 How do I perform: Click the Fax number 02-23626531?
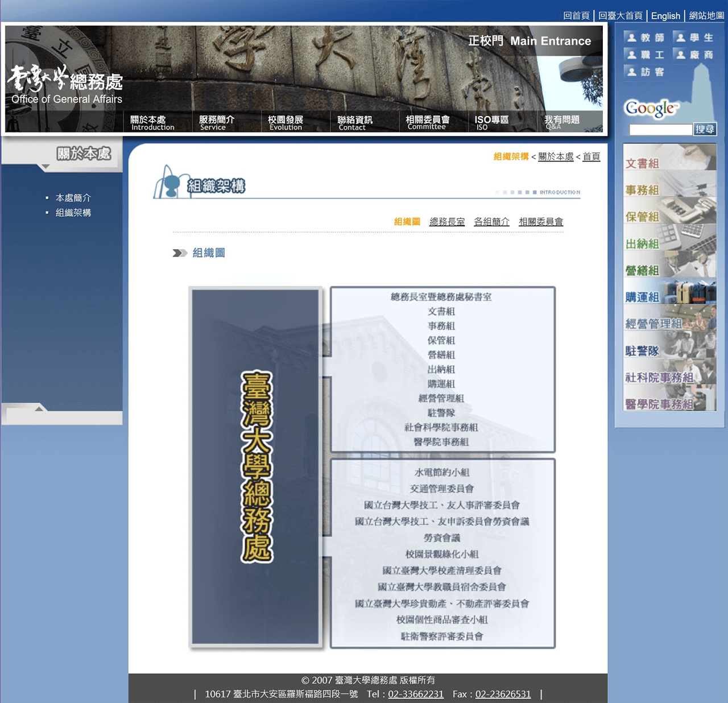pos(503,694)
